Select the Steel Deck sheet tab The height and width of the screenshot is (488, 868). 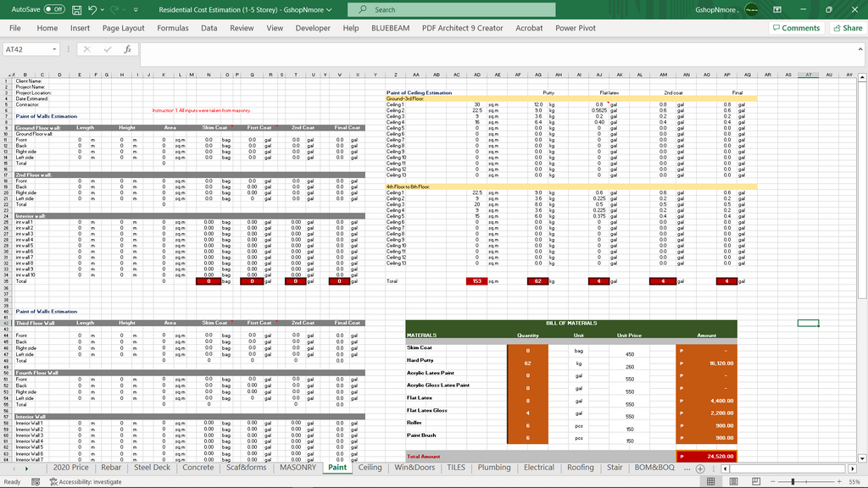coord(153,468)
